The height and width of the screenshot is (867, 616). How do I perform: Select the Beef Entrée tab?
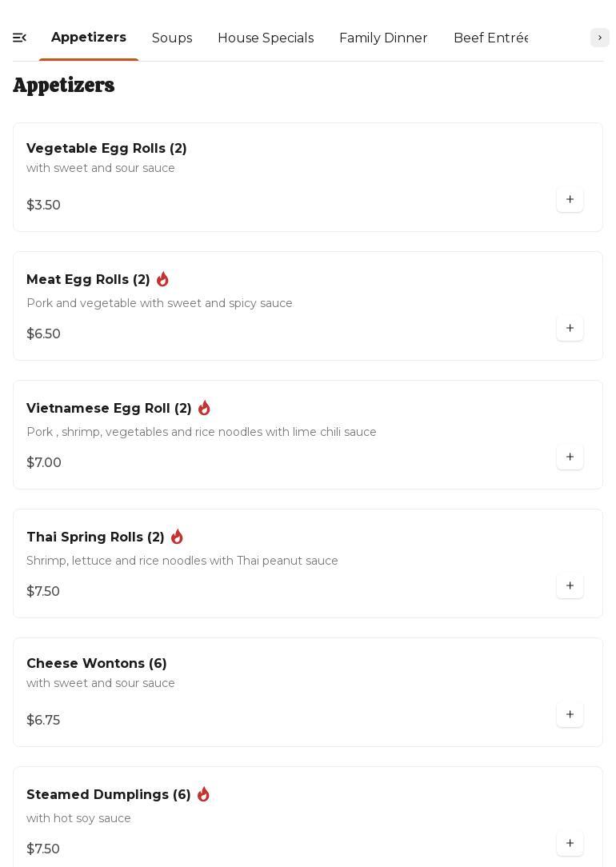[x=490, y=38]
